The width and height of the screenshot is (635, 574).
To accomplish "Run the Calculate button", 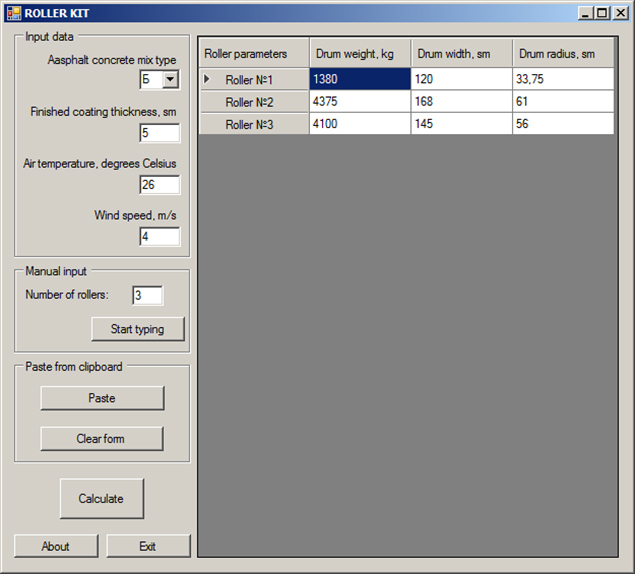I will 101,499.
